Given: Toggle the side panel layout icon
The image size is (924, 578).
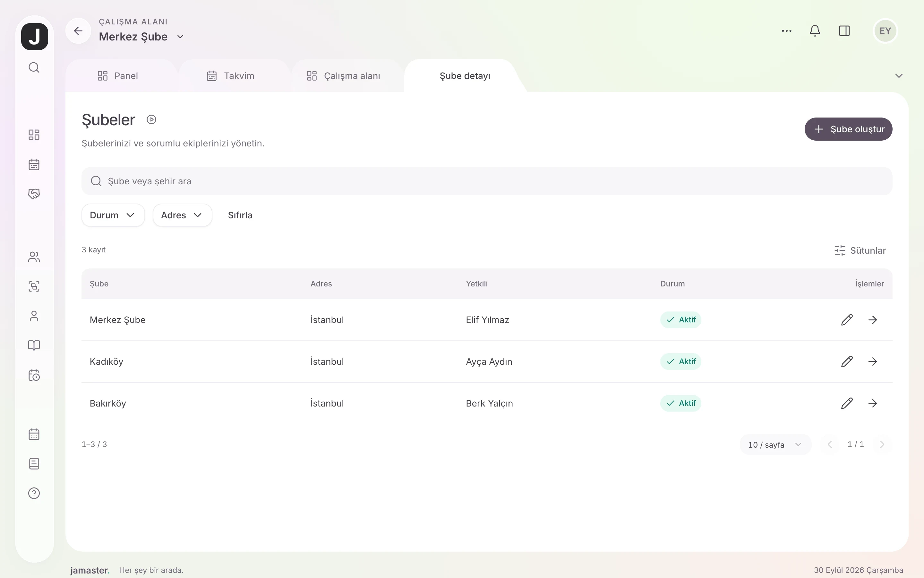Looking at the screenshot, I should pyautogui.click(x=844, y=31).
